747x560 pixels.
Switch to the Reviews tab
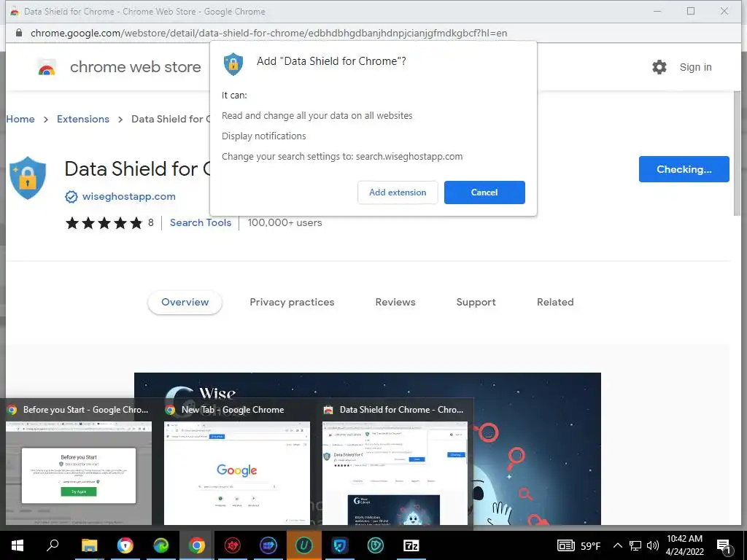pyautogui.click(x=395, y=302)
